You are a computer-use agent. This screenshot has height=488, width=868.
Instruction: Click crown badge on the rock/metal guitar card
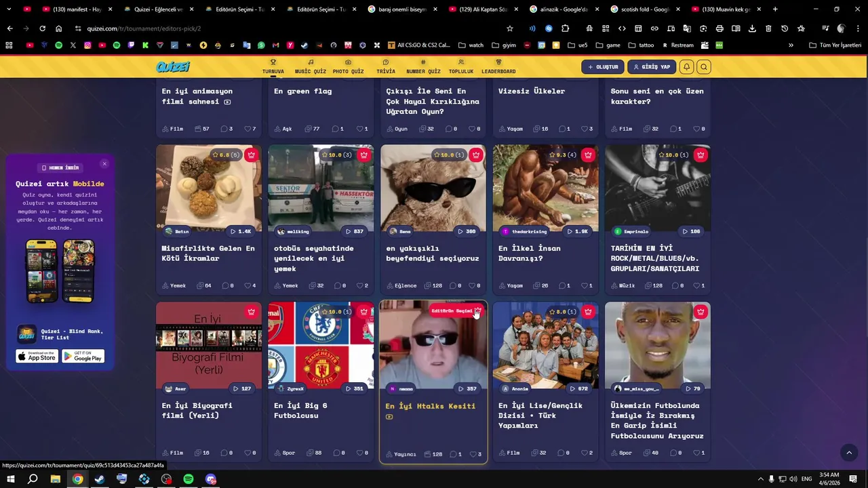701,155
